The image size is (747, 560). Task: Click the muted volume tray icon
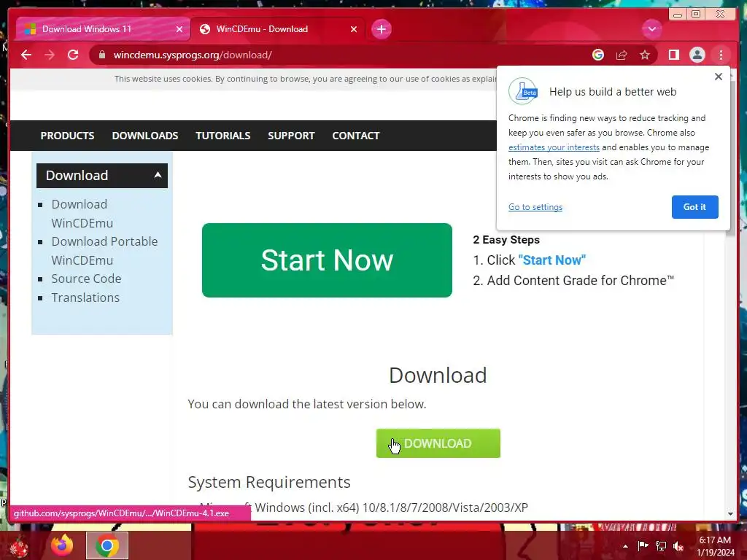[x=678, y=546]
